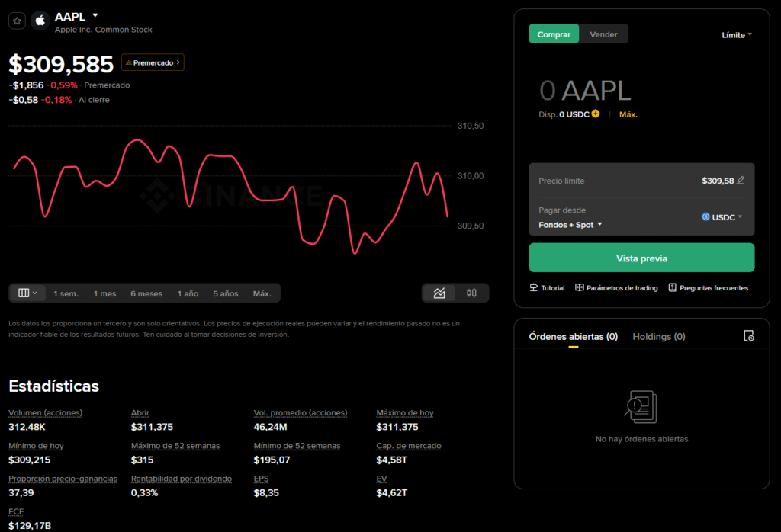Click the $129,17B FCF value

tap(30, 526)
